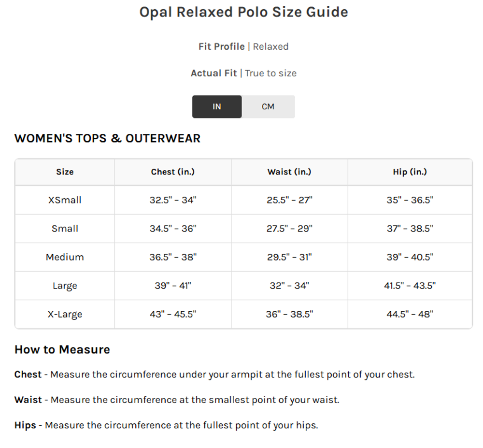Switch units to CM

point(268,107)
